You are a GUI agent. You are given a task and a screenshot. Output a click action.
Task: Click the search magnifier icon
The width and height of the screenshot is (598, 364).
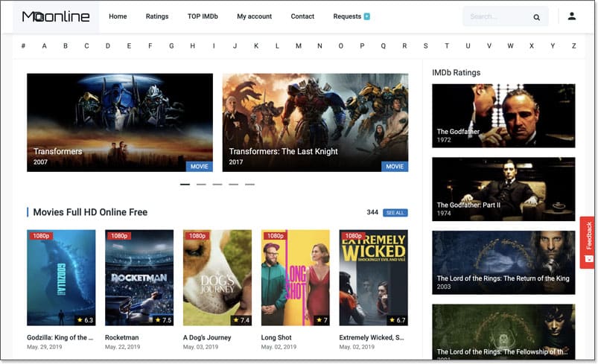click(x=536, y=17)
